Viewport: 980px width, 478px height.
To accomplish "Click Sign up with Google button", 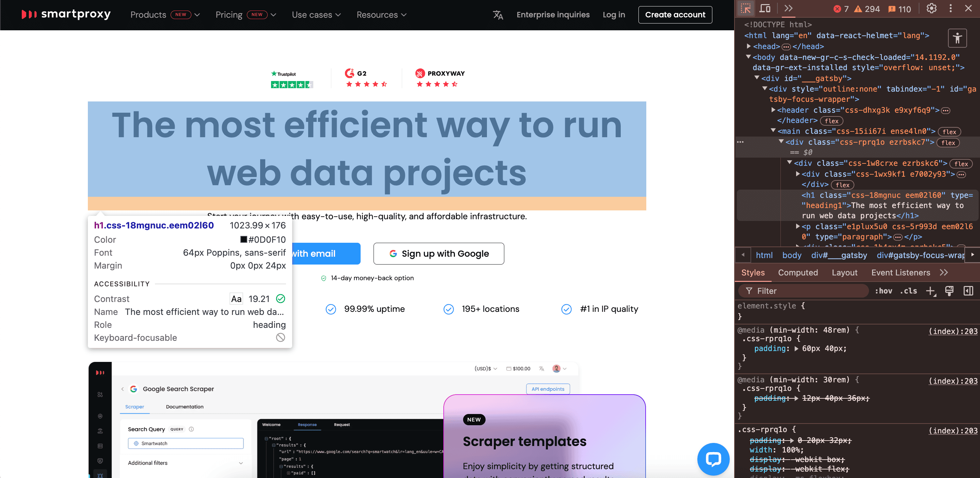I will point(439,254).
